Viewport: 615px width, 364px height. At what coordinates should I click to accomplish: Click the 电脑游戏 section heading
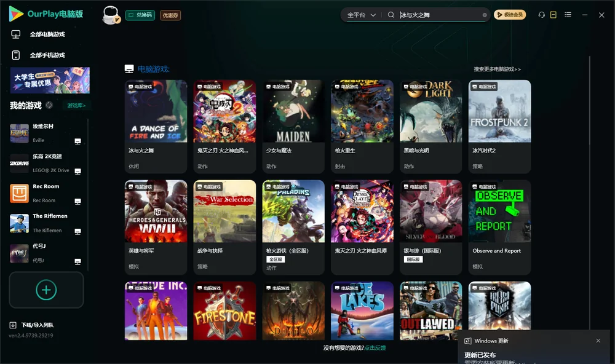coord(153,69)
